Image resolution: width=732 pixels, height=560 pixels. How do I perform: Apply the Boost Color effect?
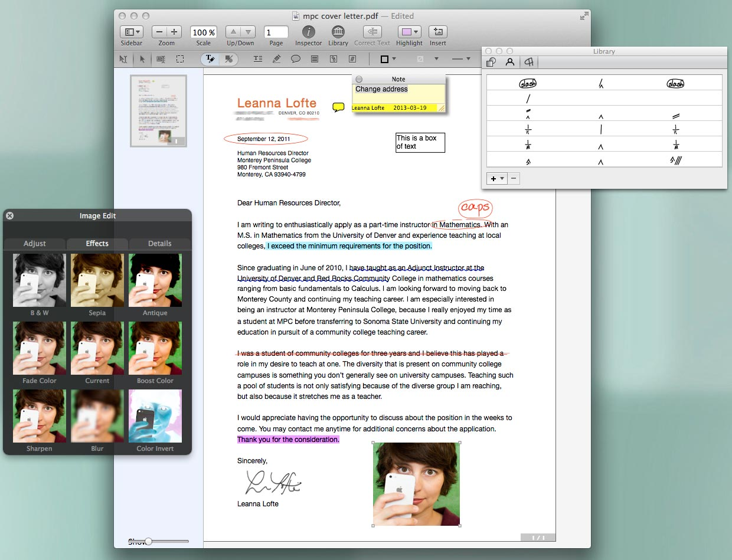[155, 348]
